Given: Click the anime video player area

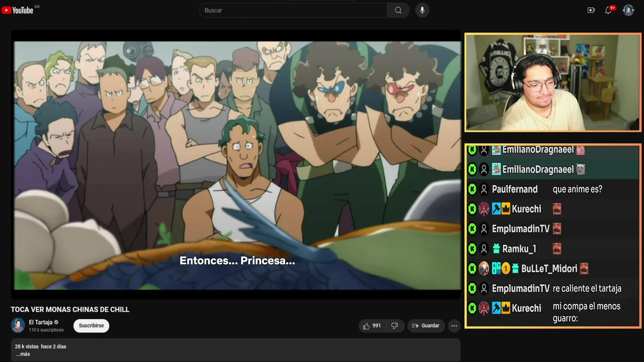Looking at the screenshot, I should click(x=236, y=165).
